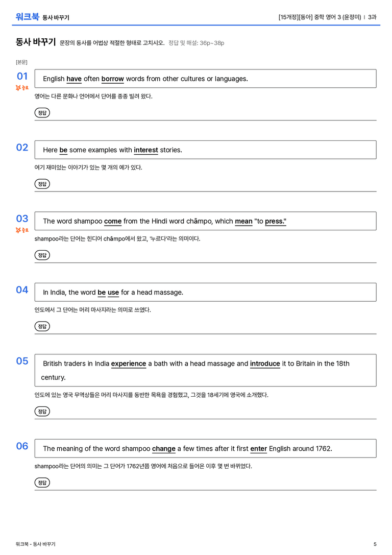Click the 중요 star icon under question 01
The image size is (392, 555).
pos(22,88)
